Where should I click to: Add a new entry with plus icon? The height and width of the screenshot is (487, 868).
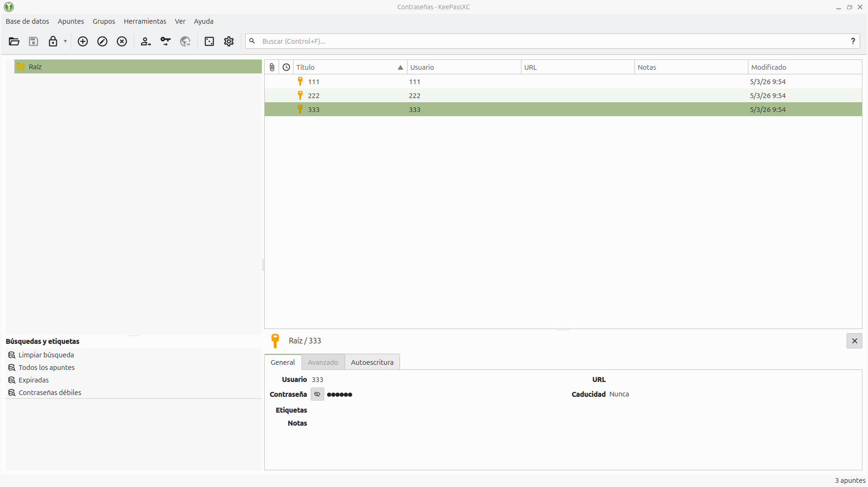[83, 41]
